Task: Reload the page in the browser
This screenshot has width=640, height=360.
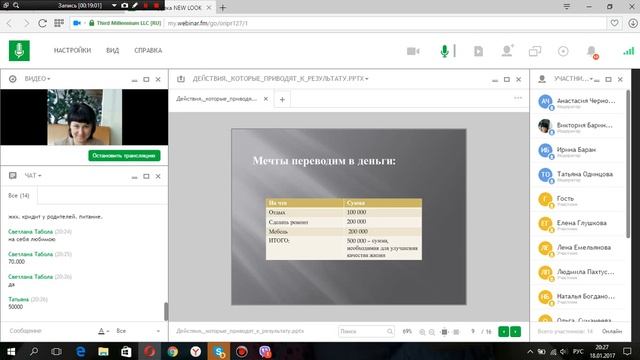Action: 42,23
